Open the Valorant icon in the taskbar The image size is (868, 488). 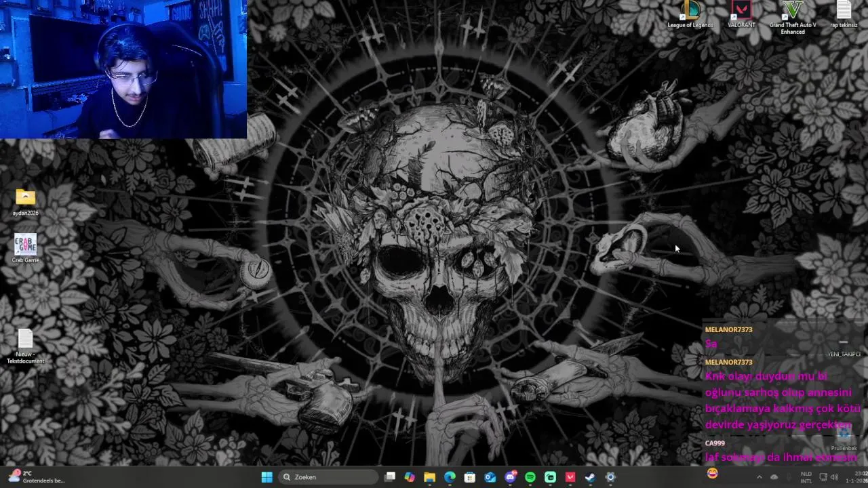click(570, 477)
